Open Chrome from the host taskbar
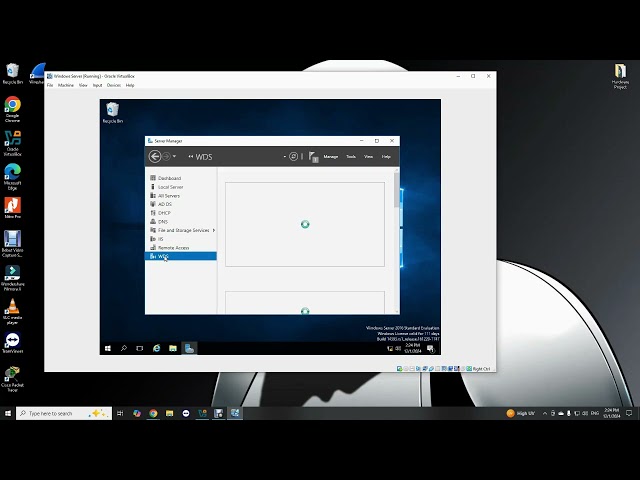The height and width of the screenshot is (480, 640). pos(153,413)
